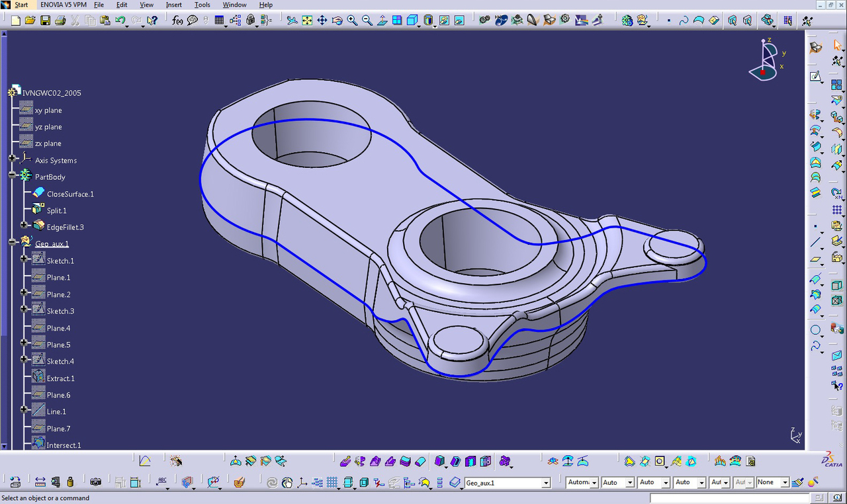Select Intersect.1 in the tree
Screen dimensions: 847x504
pyautogui.click(x=64, y=445)
